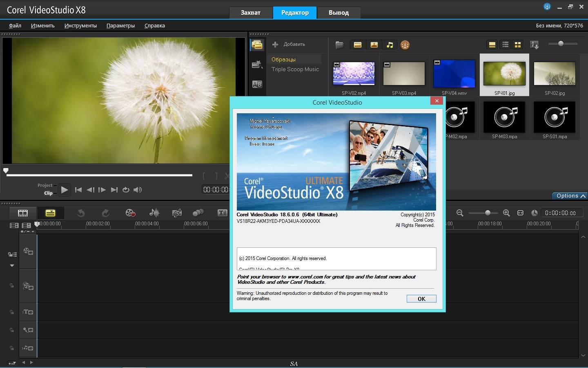Open the Instant Project library panel
The width and height of the screenshot is (588, 368).
(x=257, y=65)
